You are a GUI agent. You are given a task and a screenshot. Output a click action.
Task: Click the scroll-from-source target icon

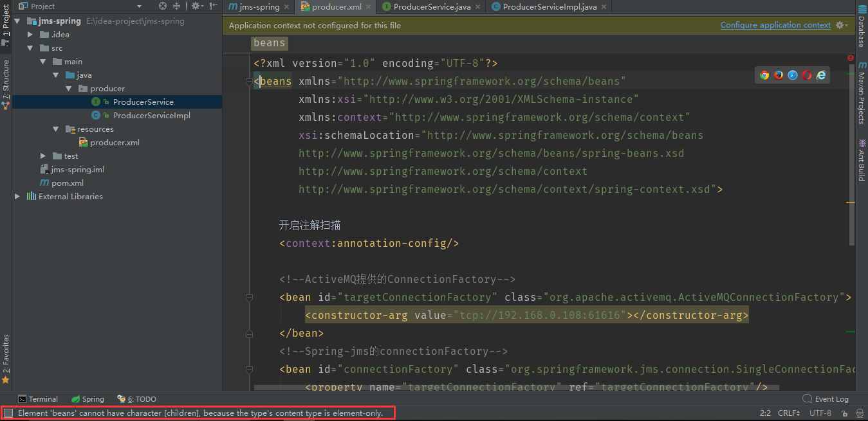pos(163,6)
